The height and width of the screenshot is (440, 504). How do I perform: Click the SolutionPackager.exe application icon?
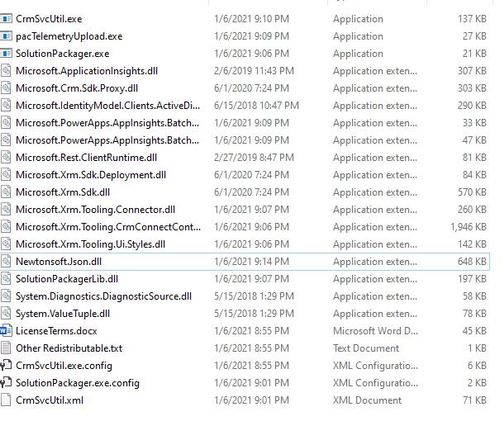coord(6,54)
